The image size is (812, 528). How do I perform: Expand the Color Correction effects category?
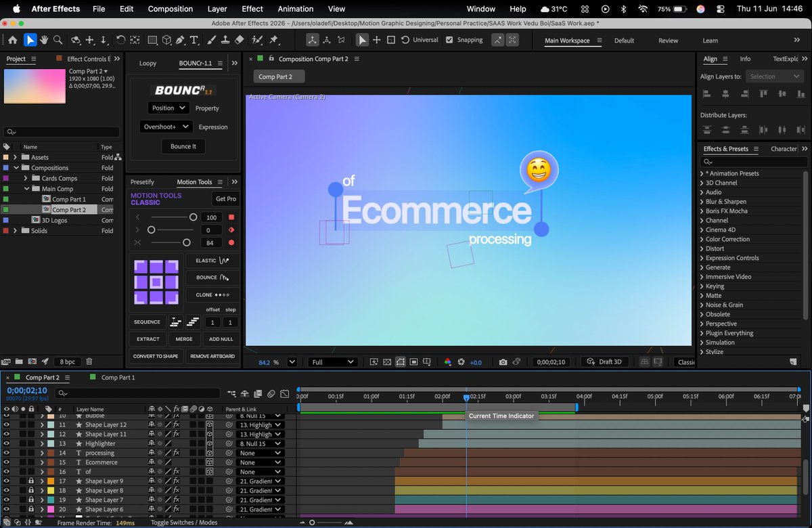(702, 239)
